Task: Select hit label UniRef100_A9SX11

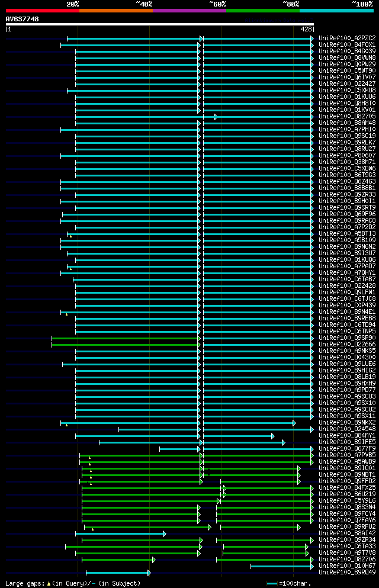Action: point(347,416)
